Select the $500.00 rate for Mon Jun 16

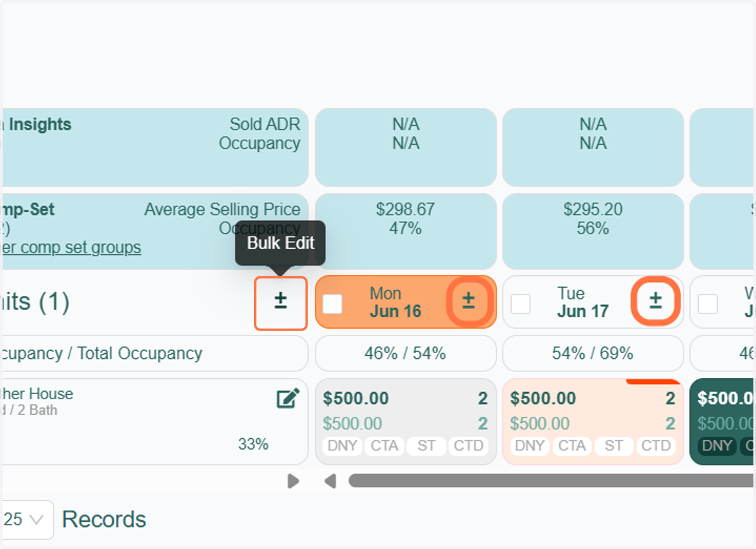coord(356,399)
